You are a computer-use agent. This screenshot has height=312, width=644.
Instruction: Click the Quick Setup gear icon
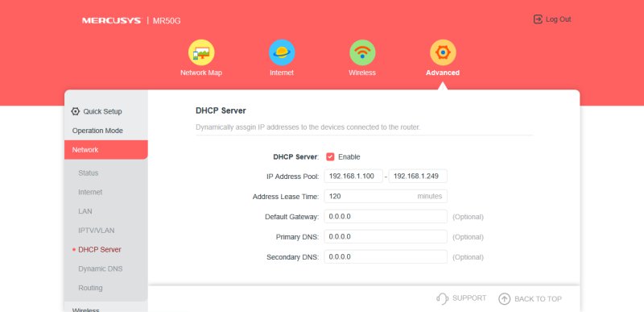[75, 111]
